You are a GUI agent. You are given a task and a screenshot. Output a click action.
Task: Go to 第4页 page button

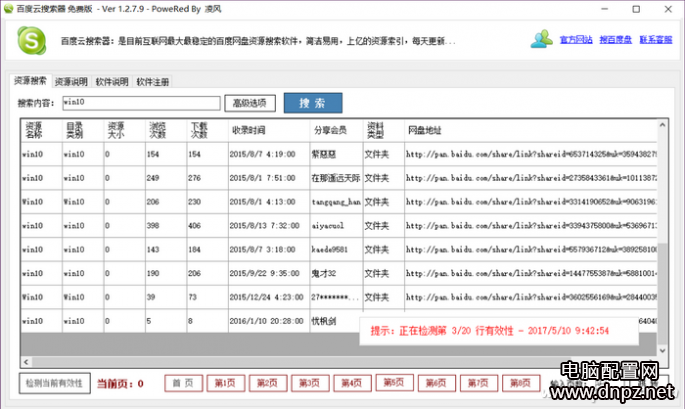pos(352,383)
